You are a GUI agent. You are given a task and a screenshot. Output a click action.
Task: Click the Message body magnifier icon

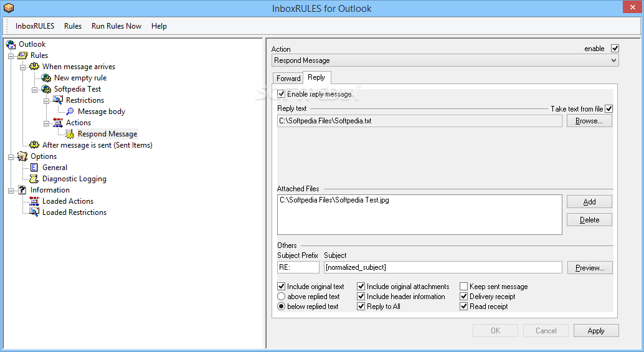70,112
